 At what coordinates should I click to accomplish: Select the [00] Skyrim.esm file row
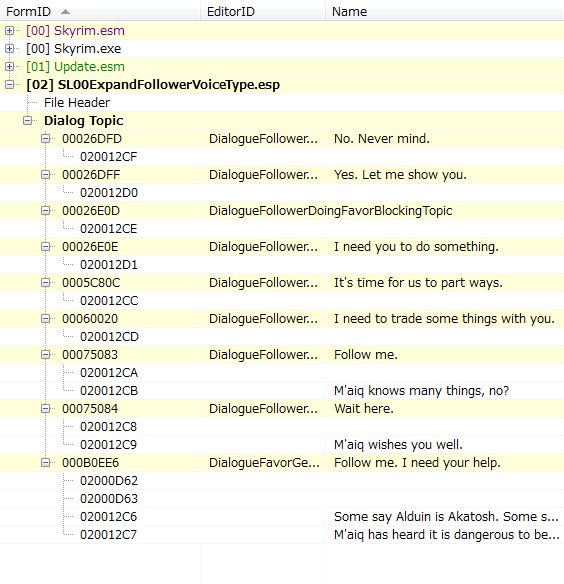75,31
